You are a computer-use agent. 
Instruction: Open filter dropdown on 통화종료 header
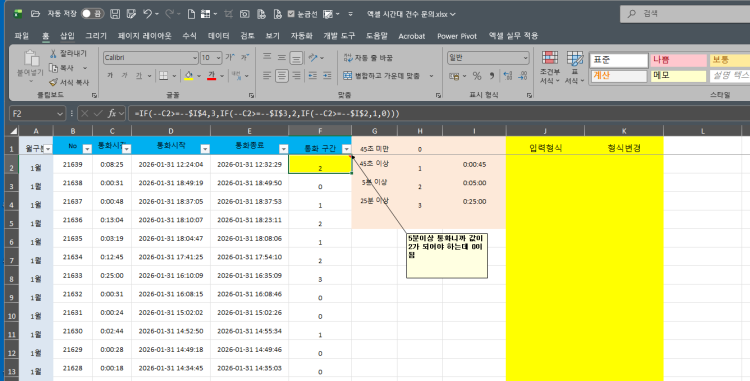coord(283,149)
